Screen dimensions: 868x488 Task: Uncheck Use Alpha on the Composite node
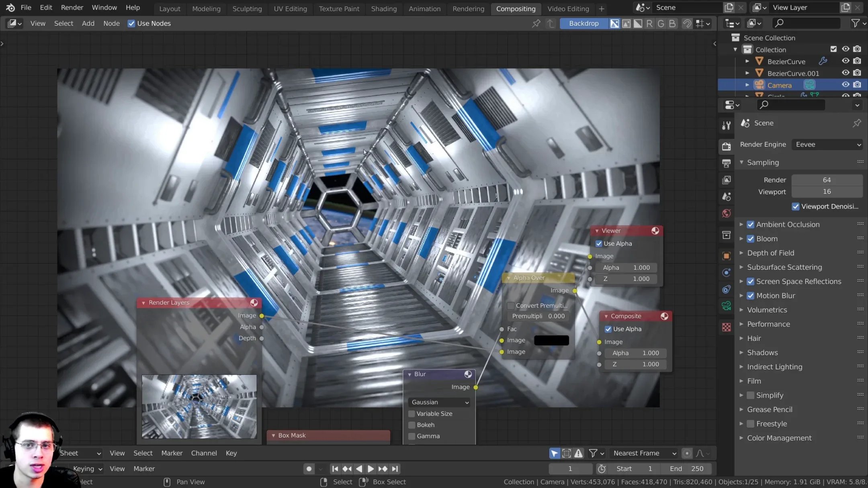coord(608,329)
